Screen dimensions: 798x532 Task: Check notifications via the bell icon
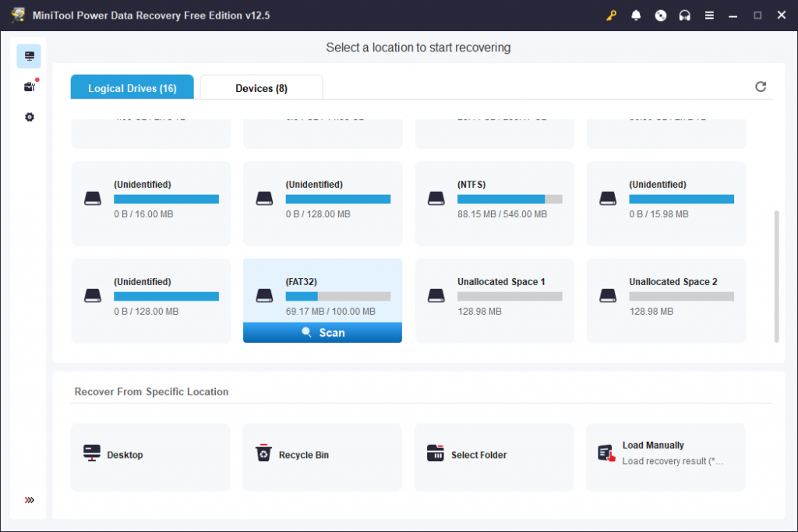click(x=636, y=15)
